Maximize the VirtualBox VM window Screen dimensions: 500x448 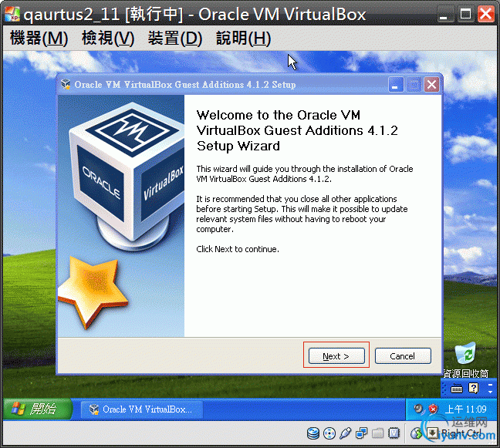coord(465,14)
